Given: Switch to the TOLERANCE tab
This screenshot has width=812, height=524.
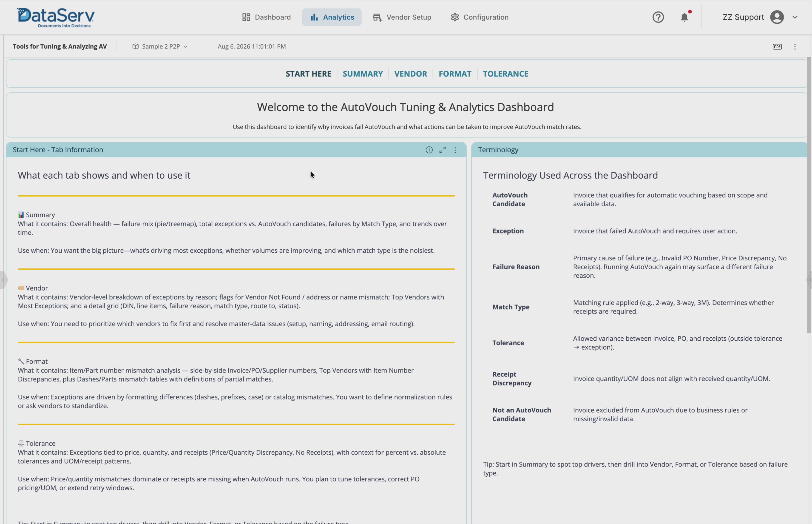Looking at the screenshot, I should pyautogui.click(x=505, y=74).
